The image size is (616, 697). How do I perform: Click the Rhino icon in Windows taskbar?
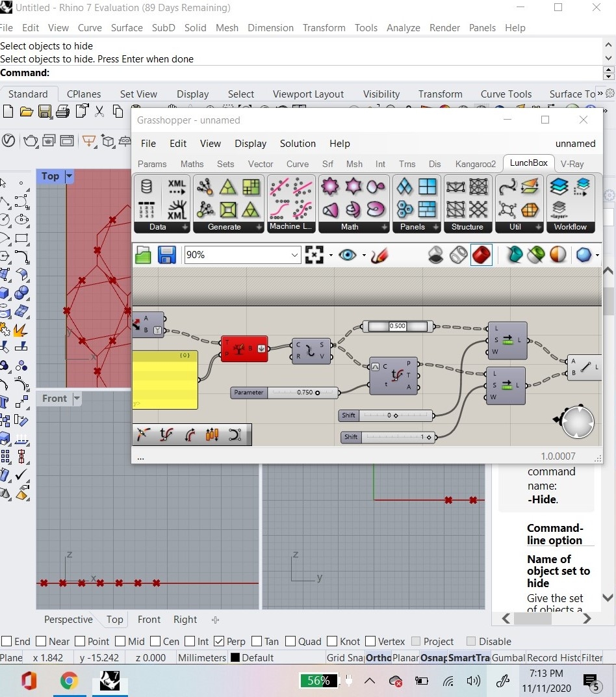coord(110,680)
